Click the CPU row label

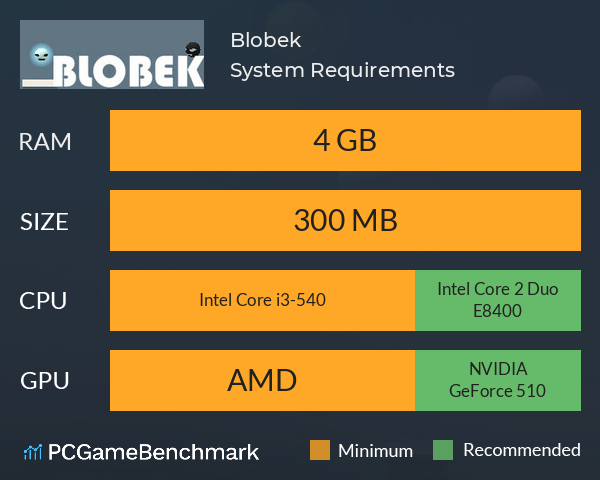coord(43,301)
